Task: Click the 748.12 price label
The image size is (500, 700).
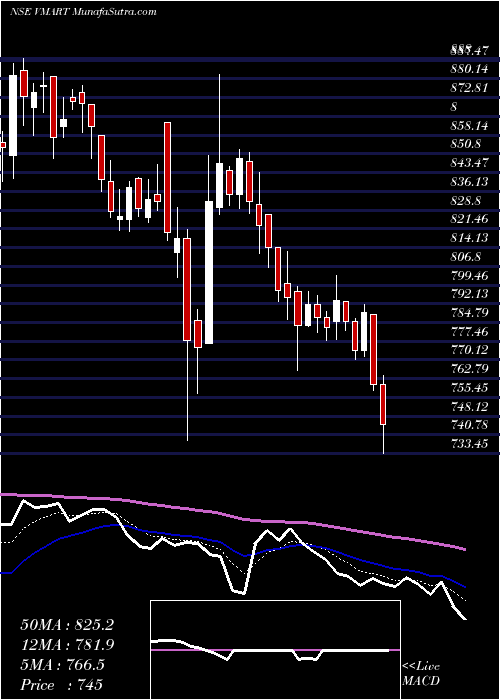Action: point(470,406)
